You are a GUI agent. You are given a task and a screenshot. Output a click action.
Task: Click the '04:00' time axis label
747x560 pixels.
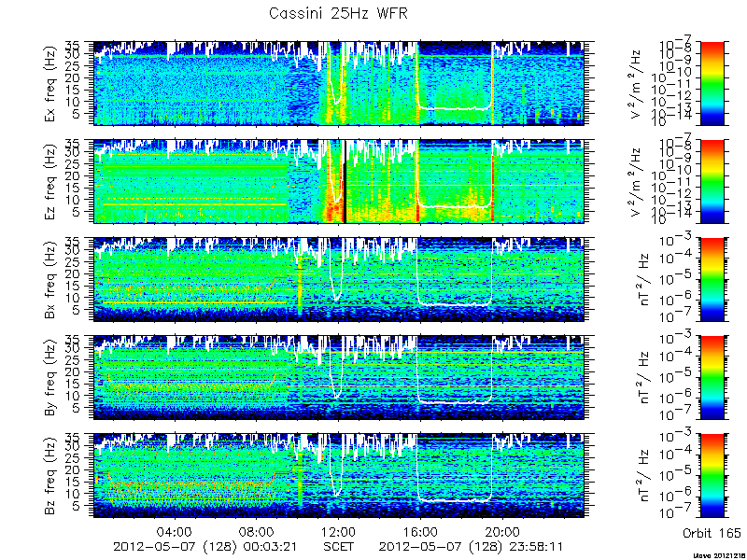point(176,531)
